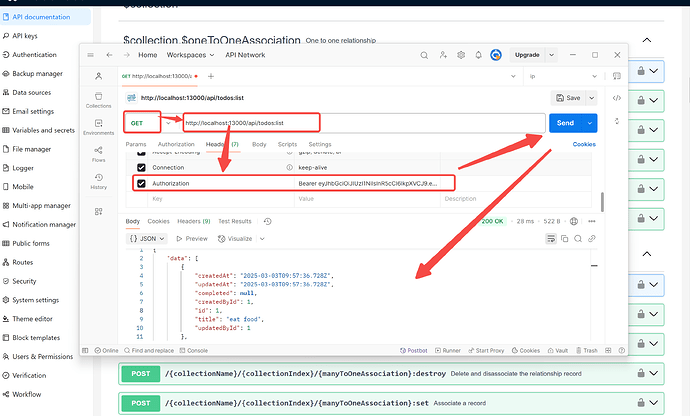690x416 pixels.
Task: Open the sidebar icon below History
Action: click(x=99, y=211)
